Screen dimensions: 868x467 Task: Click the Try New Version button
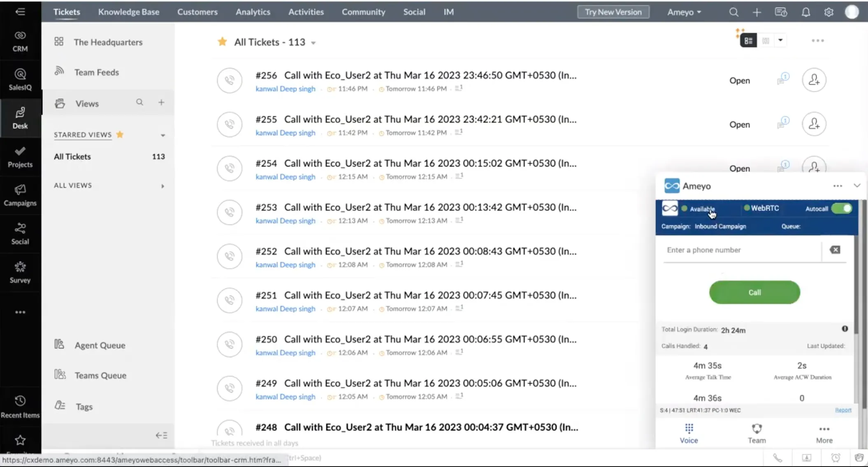[613, 12]
